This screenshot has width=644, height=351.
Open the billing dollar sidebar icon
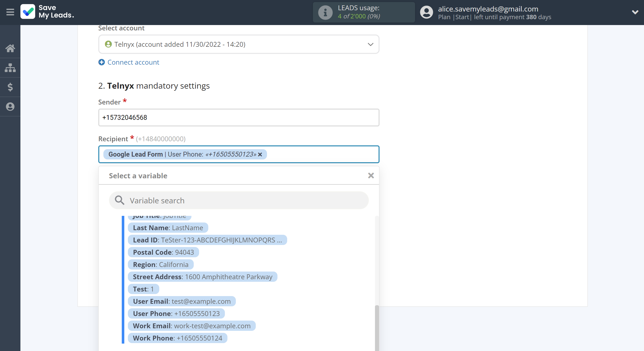[10, 87]
